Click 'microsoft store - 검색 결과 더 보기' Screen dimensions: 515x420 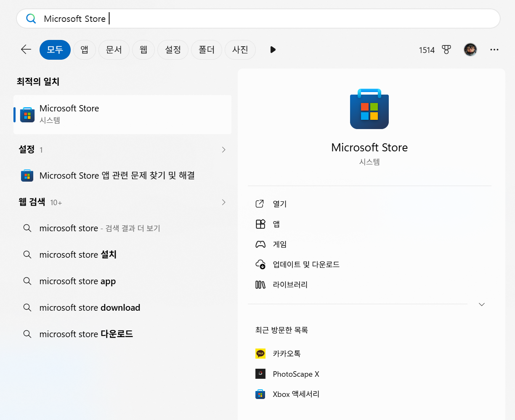100,228
